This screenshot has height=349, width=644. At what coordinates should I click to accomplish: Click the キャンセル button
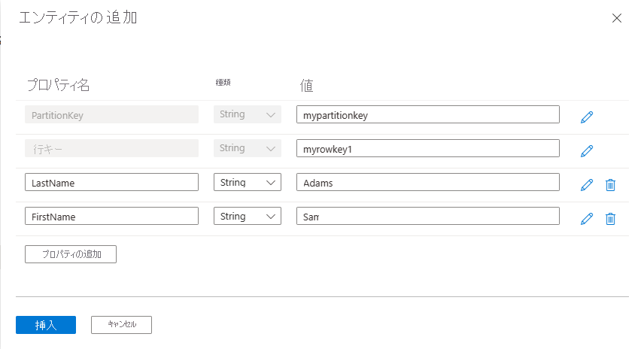121,325
